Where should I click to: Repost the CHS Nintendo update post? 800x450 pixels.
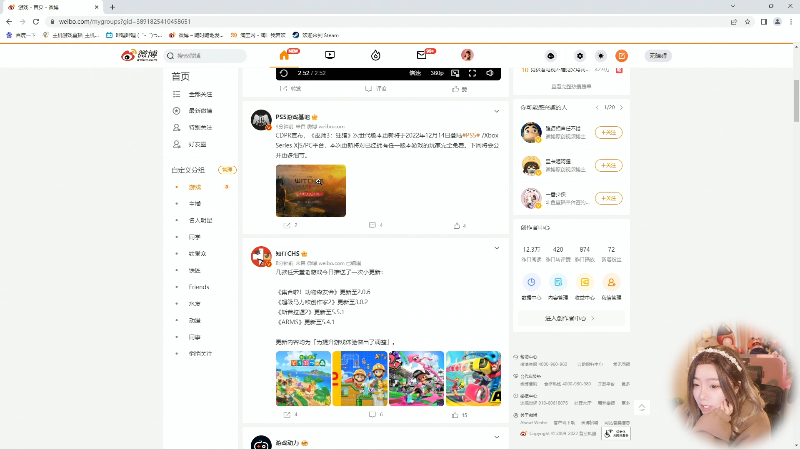pyautogui.click(x=290, y=415)
